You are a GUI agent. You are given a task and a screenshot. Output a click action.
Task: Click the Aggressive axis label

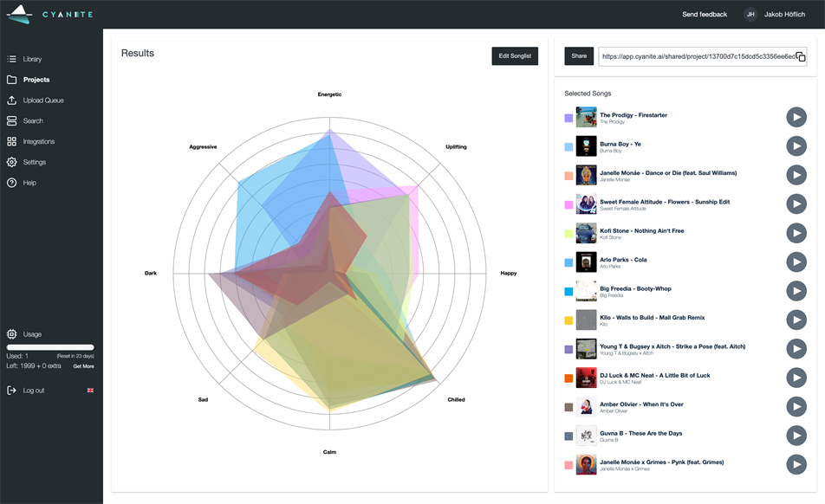[203, 146]
